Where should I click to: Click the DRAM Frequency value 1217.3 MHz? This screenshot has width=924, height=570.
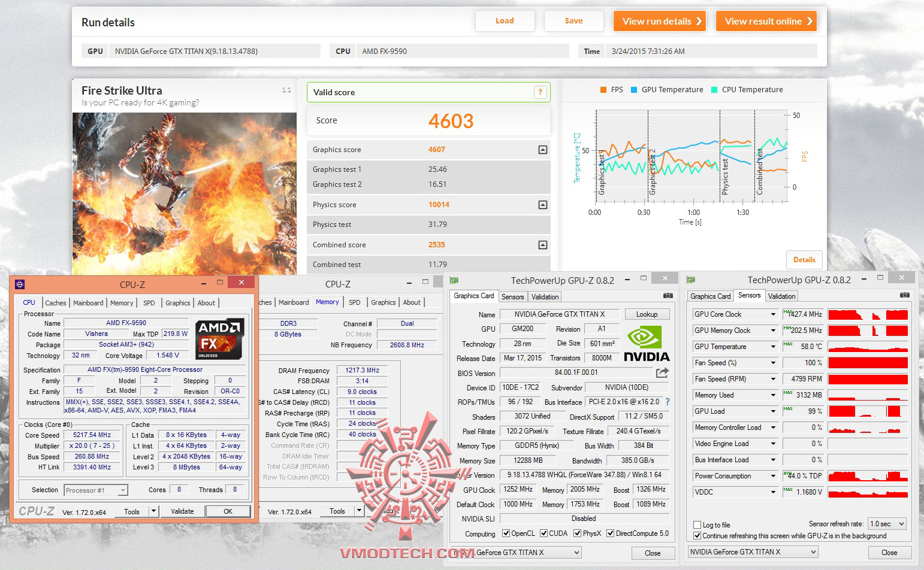(362, 371)
